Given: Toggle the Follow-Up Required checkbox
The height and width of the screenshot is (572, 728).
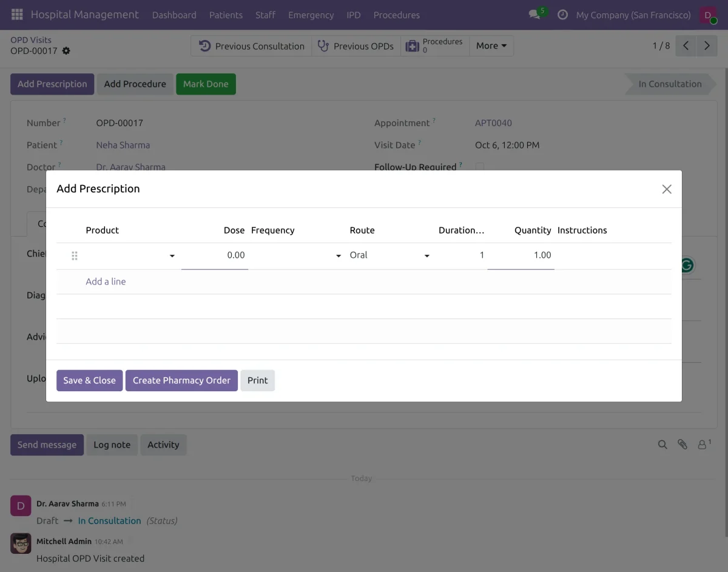Looking at the screenshot, I should click(x=480, y=167).
